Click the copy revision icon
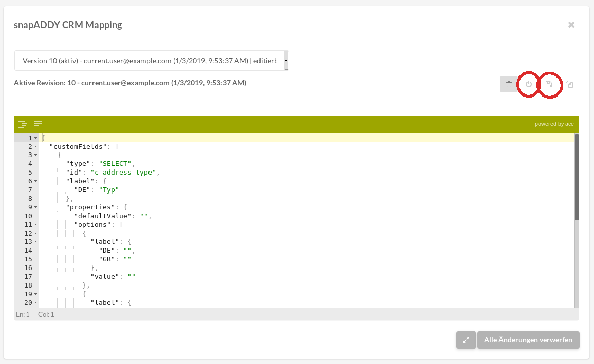594x364 pixels. point(569,84)
